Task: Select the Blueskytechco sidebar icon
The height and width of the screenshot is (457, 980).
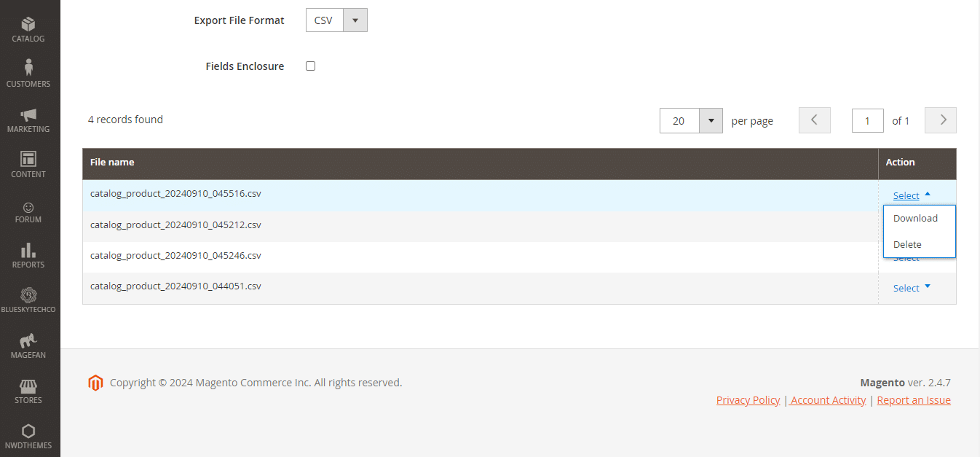Action: pyautogui.click(x=29, y=298)
